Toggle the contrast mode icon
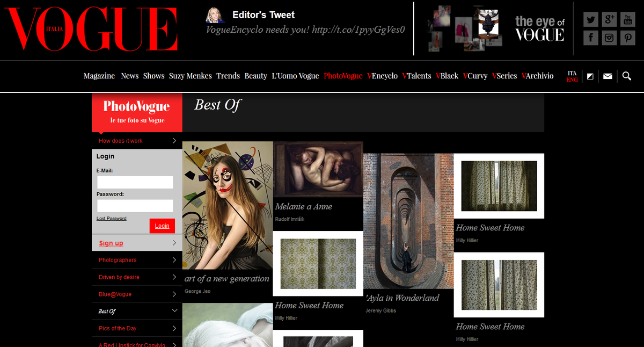The width and height of the screenshot is (644, 347). click(x=590, y=76)
